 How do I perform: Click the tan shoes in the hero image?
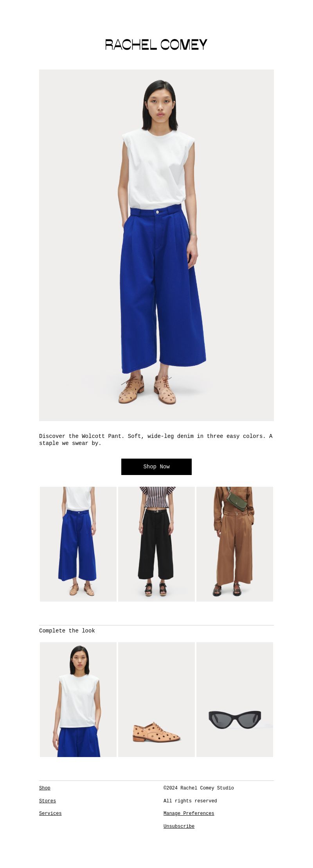(148, 390)
